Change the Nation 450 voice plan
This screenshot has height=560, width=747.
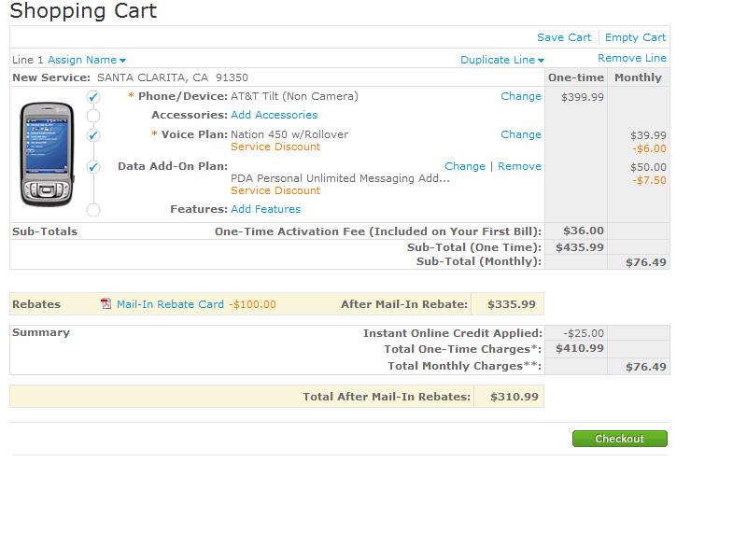click(520, 134)
